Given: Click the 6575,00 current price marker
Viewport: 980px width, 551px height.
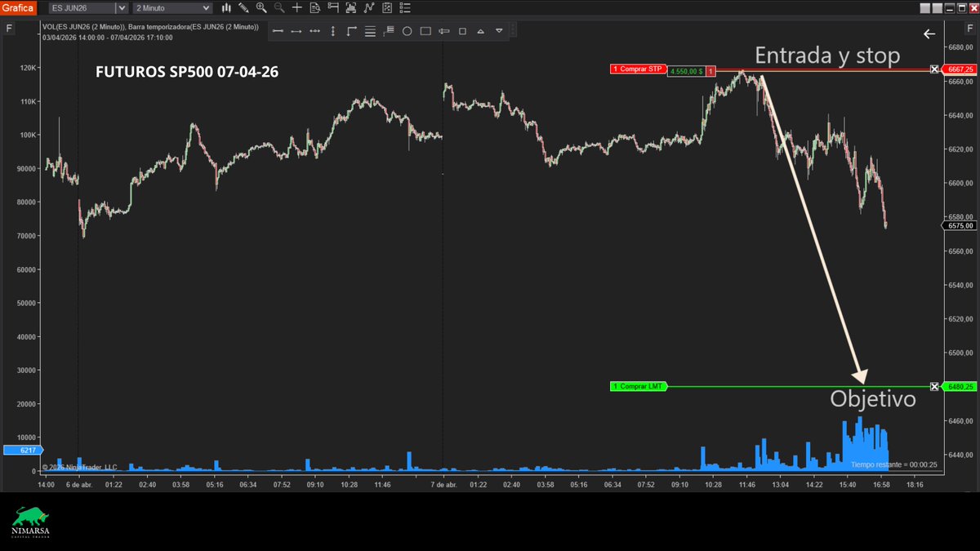Looking at the screenshot, I should click(x=959, y=225).
